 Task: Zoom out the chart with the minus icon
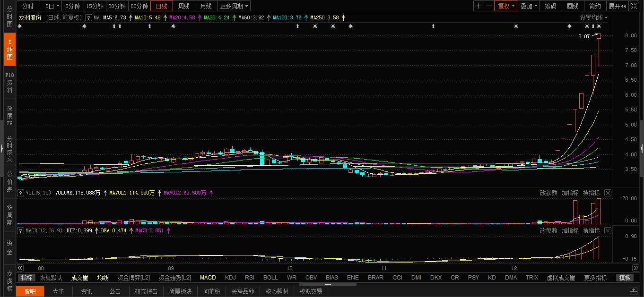[489, 6]
